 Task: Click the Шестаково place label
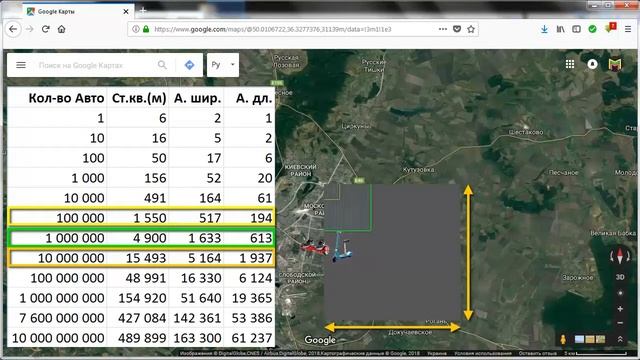tap(526, 132)
